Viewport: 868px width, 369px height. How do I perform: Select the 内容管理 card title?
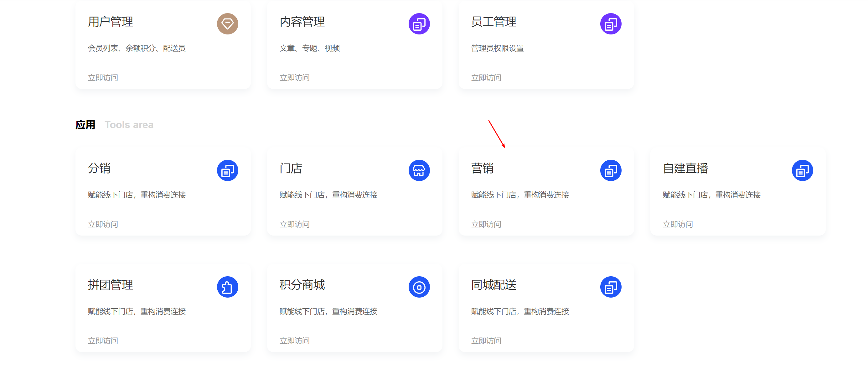point(302,22)
